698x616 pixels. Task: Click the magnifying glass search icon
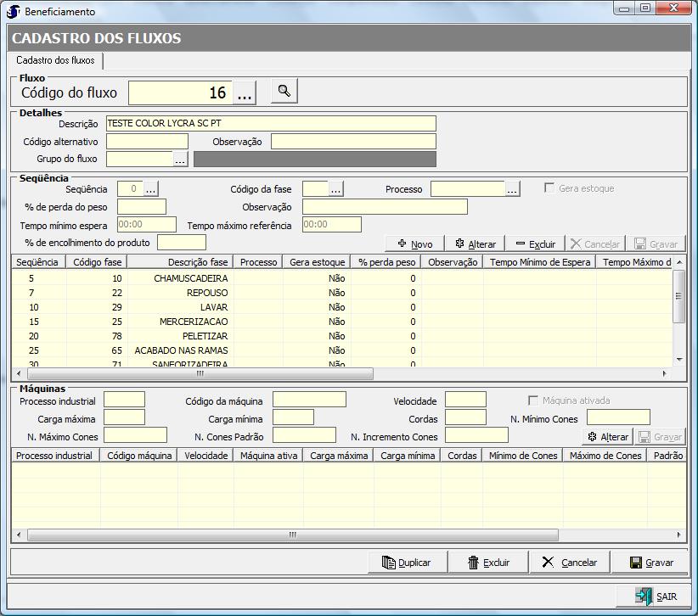click(284, 91)
